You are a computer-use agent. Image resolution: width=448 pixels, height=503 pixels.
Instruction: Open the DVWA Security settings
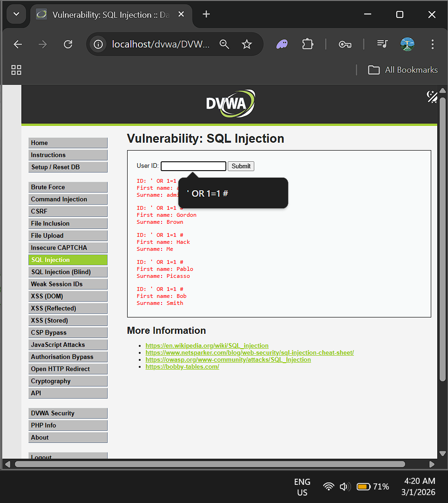[68, 413]
